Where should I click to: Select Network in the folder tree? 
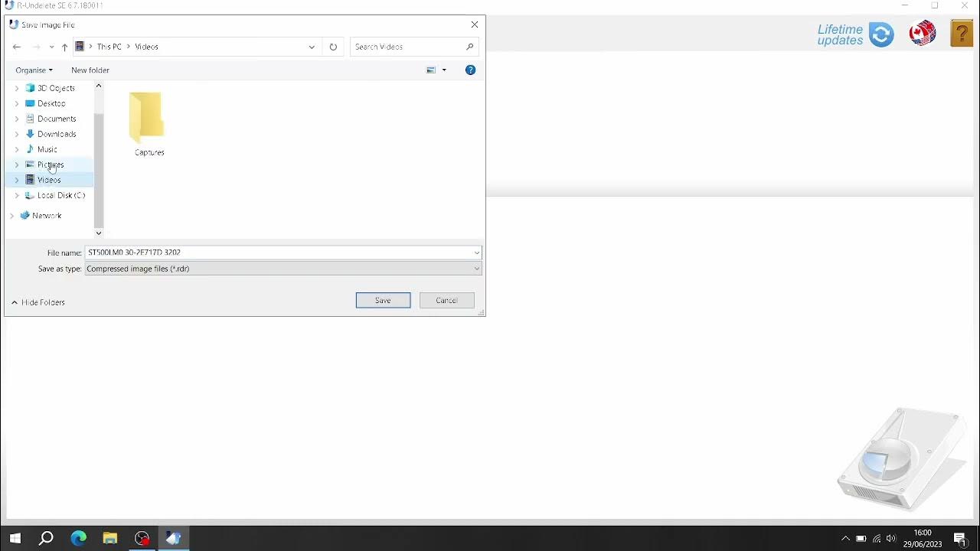(x=47, y=216)
